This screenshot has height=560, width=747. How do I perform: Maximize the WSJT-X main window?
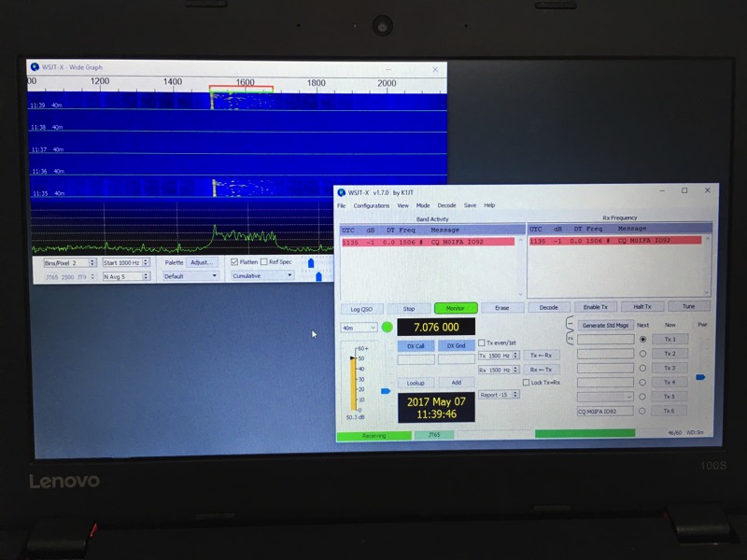(x=684, y=190)
